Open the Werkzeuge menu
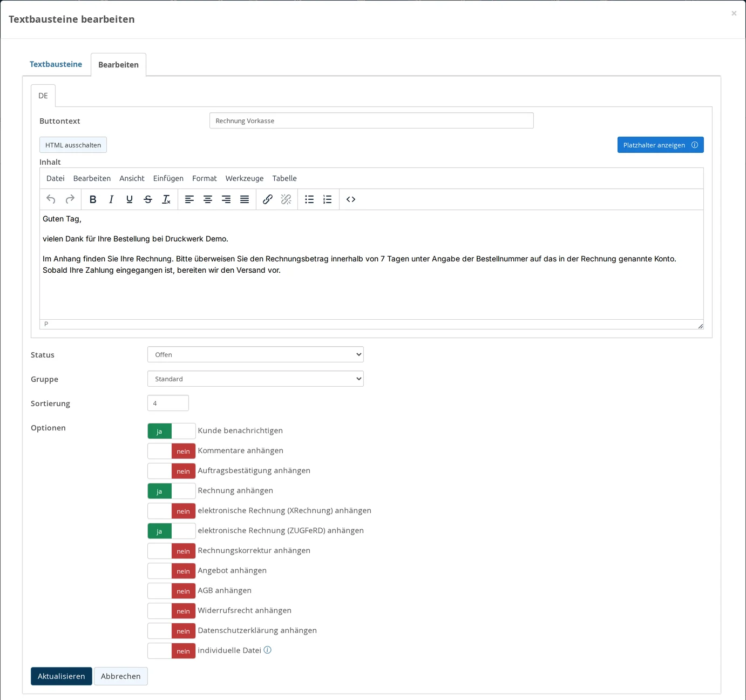The width and height of the screenshot is (746, 700). (x=245, y=178)
